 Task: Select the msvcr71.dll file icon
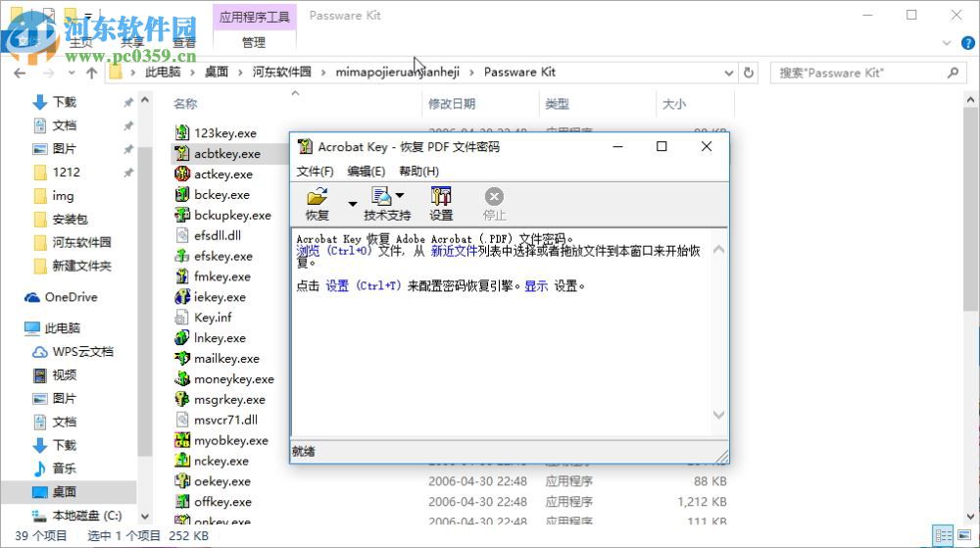pos(182,420)
